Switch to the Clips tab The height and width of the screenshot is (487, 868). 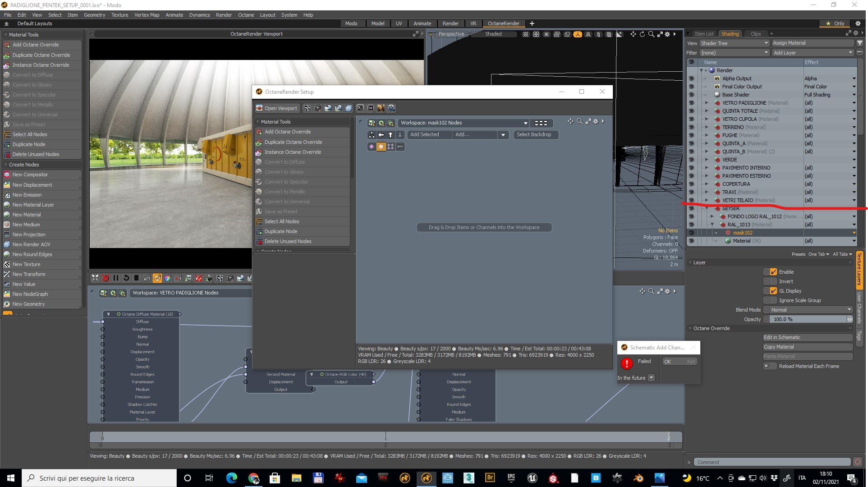(756, 34)
